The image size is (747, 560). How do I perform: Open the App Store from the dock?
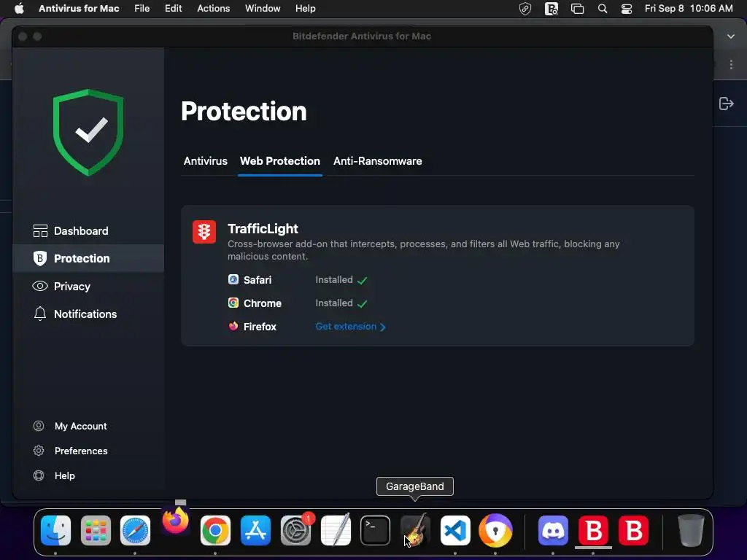click(255, 530)
